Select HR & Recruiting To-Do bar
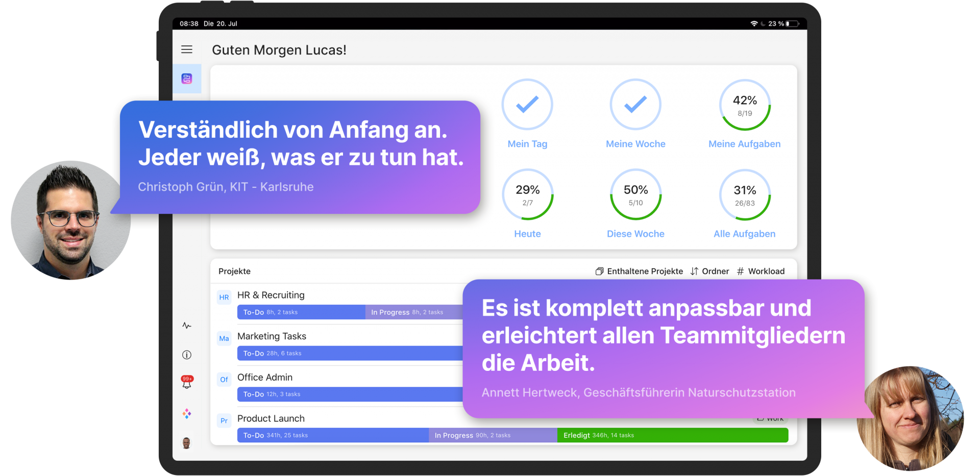 pos(301,312)
